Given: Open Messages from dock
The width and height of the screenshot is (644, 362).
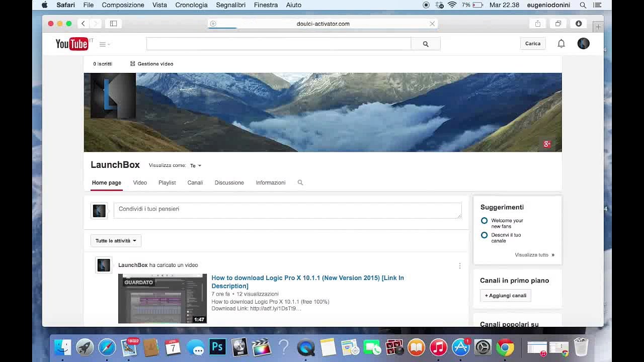Looking at the screenshot, I should point(195,347).
